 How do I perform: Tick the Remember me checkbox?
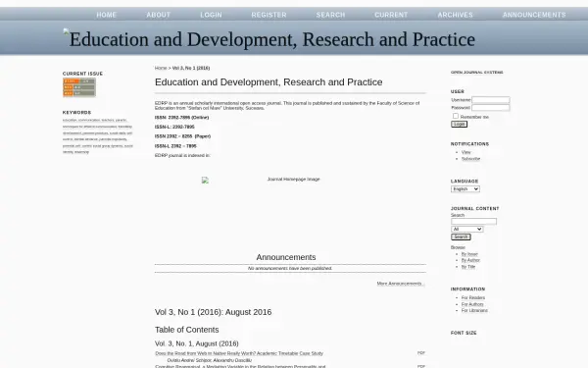pos(456,116)
